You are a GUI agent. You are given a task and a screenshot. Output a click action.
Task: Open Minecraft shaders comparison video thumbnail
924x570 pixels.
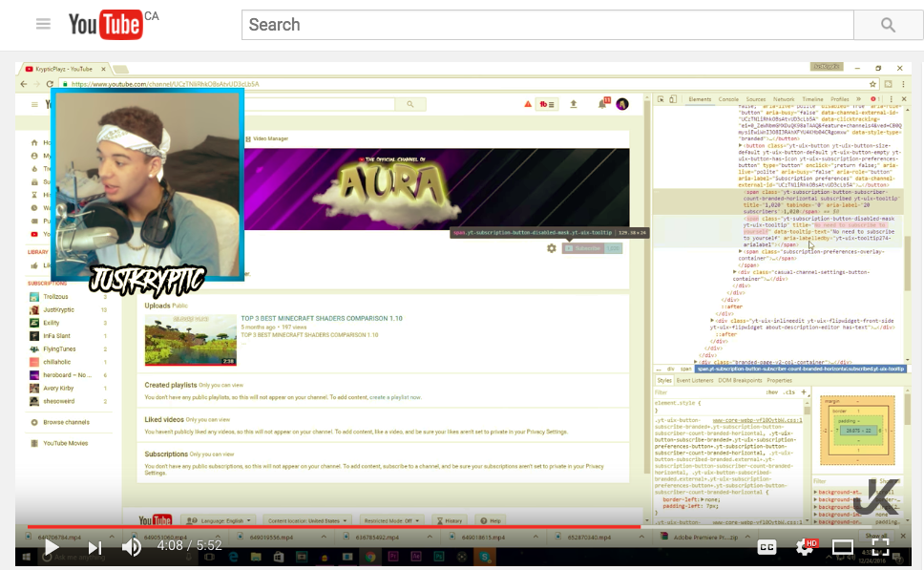pos(190,340)
